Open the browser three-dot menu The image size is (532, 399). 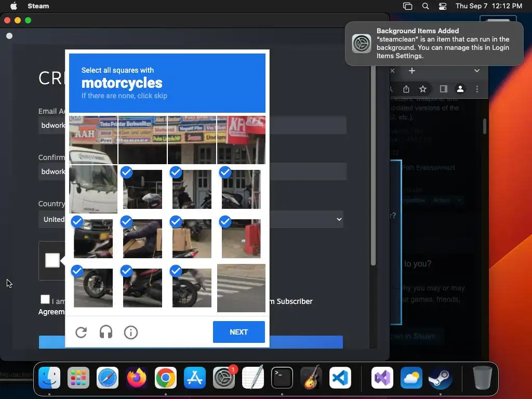(x=477, y=89)
